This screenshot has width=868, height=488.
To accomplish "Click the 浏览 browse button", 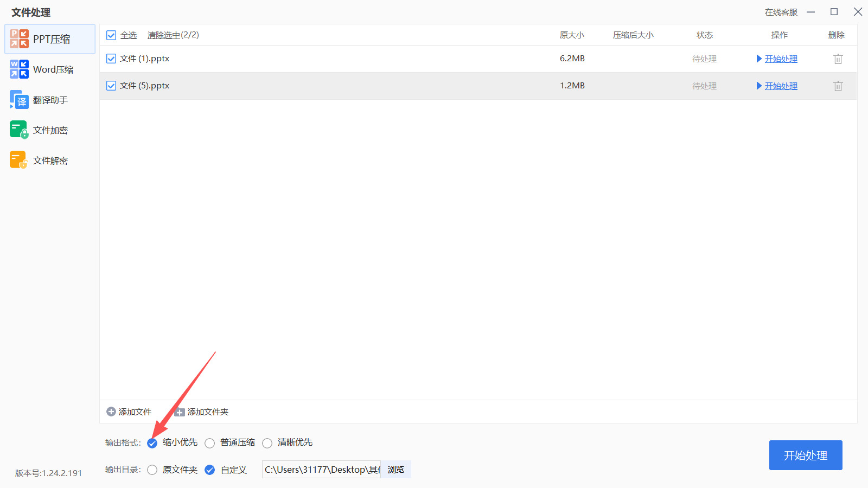I will [396, 470].
